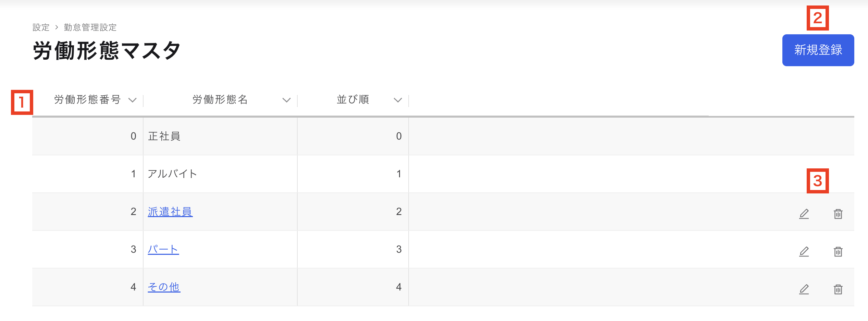Viewport: 868px width, 321px height.
Task: Go to 設定 in the breadcrumb
Action: pyautogui.click(x=41, y=27)
